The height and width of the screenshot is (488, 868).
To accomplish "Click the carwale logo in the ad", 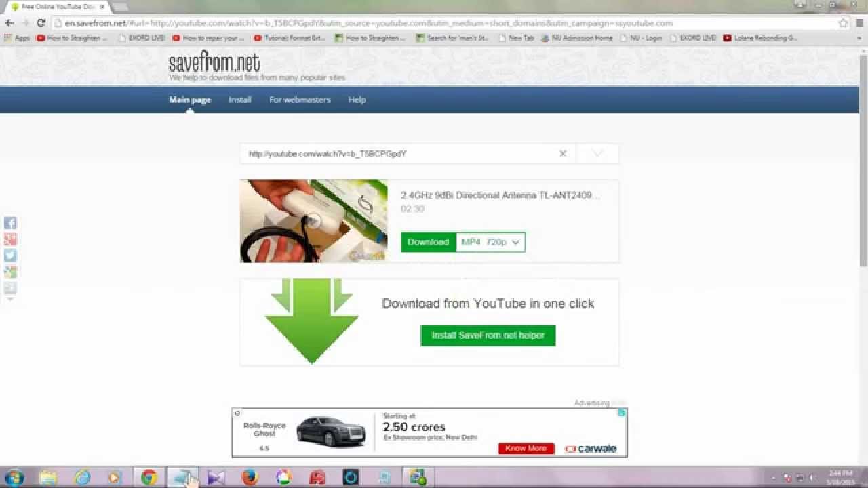I will click(x=591, y=449).
